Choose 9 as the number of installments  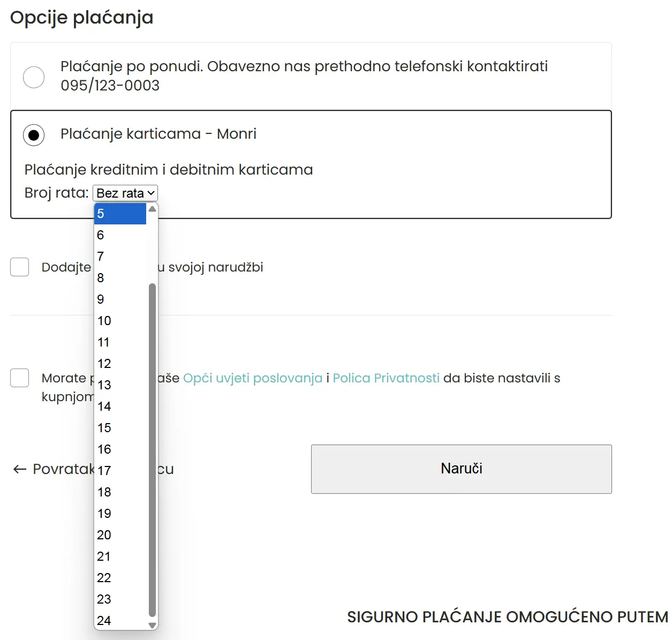pos(119,299)
